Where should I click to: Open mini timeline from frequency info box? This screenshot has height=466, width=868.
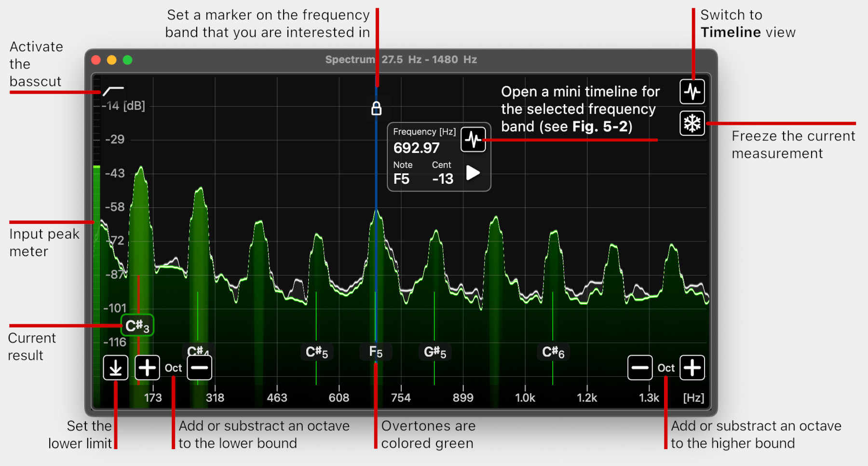coord(473,139)
